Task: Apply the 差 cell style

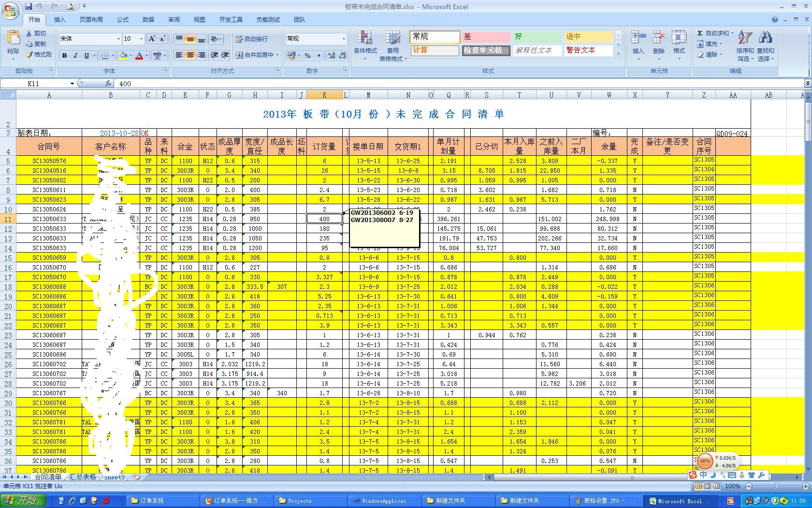Action: click(485, 37)
